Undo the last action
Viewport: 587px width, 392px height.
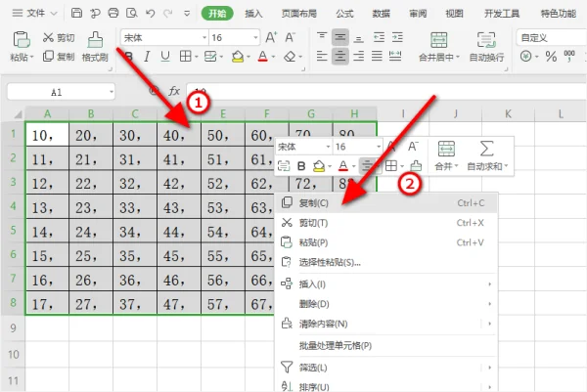[150, 14]
